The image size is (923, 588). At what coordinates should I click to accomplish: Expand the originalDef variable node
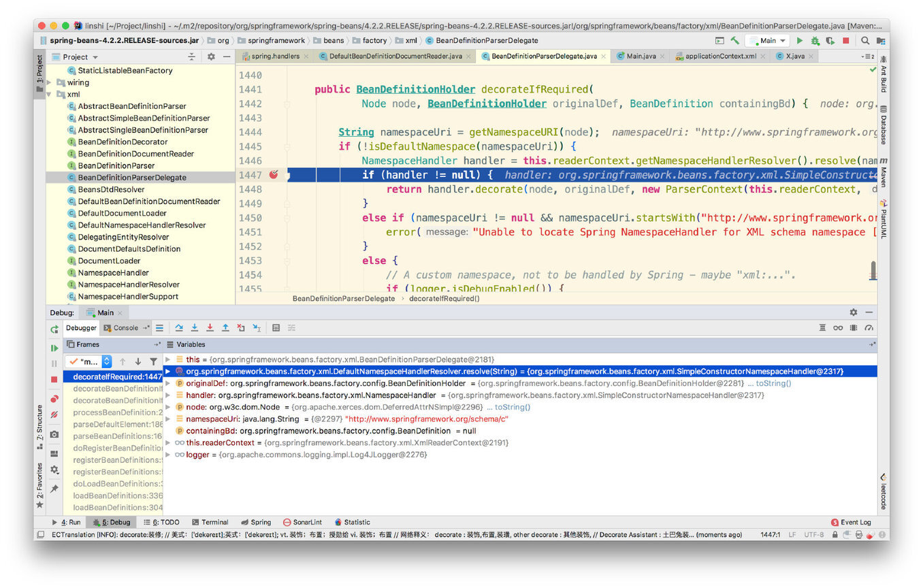point(168,384)
